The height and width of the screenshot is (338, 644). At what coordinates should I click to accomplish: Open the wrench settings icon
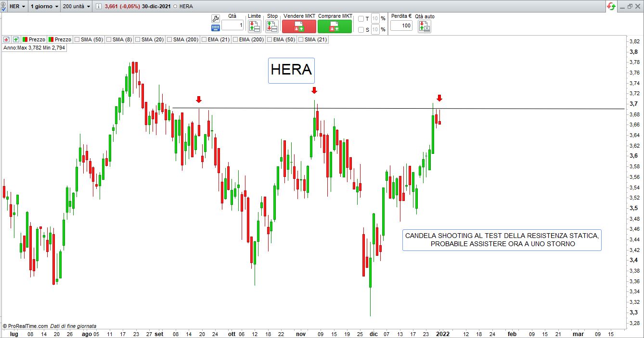click(x=215, y=18)
